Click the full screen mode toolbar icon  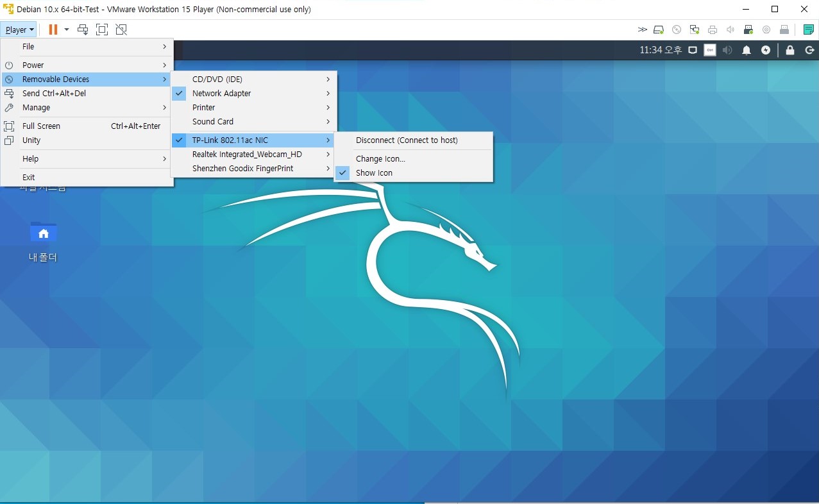pyautogui.click(x=102, y=29)
